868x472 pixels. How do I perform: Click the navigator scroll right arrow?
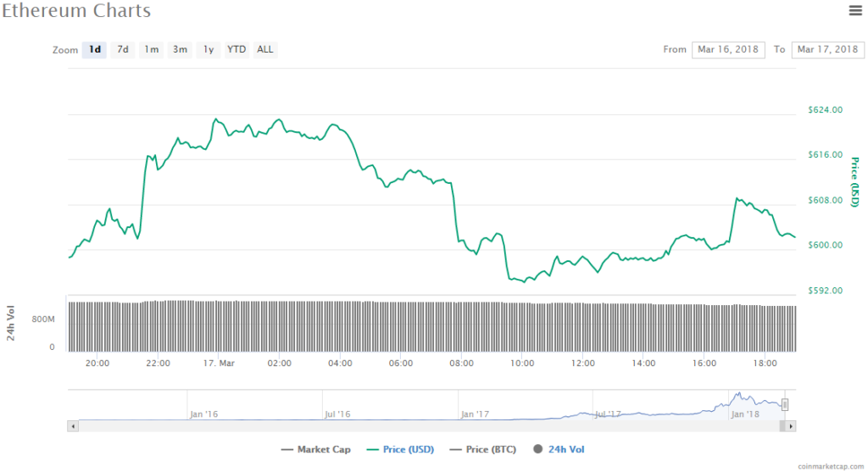tap(792, 426)
